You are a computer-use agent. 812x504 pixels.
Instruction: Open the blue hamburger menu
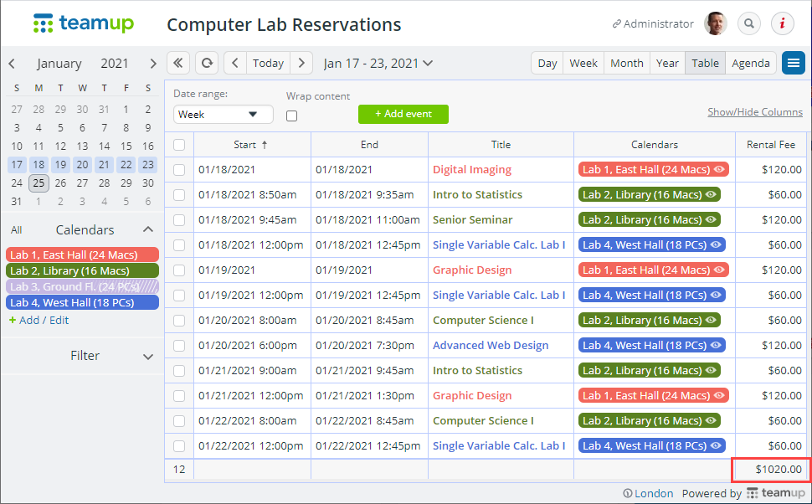point(794,63)
